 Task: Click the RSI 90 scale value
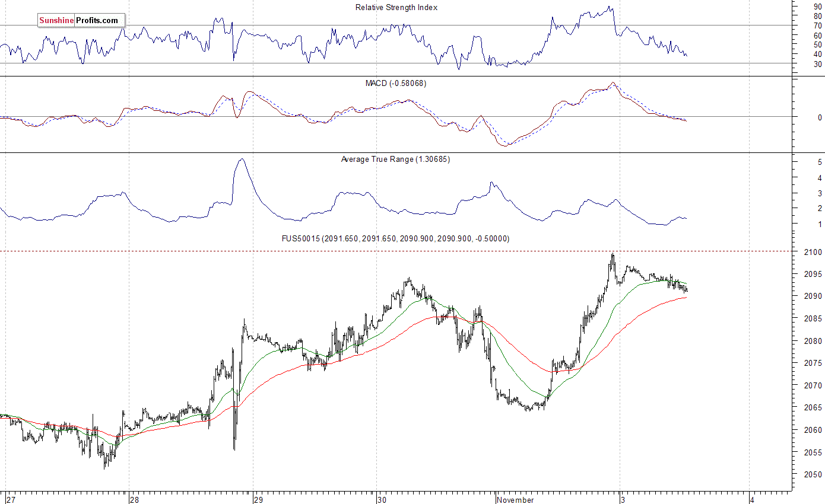pyautogui.click(x=818, y=7)
